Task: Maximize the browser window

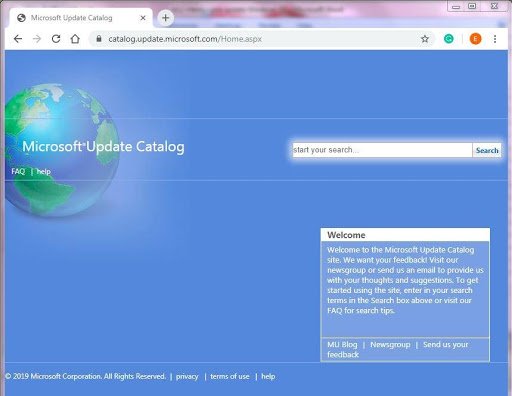Action: [472, 6]
